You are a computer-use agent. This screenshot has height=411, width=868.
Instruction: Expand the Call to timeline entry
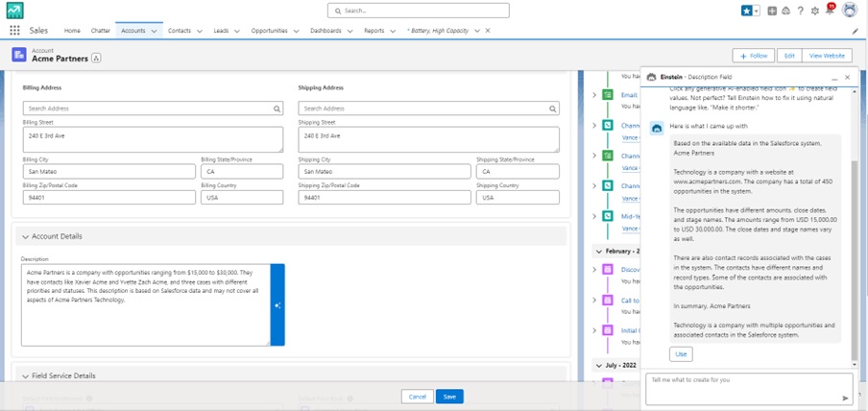tap(594, 301)
